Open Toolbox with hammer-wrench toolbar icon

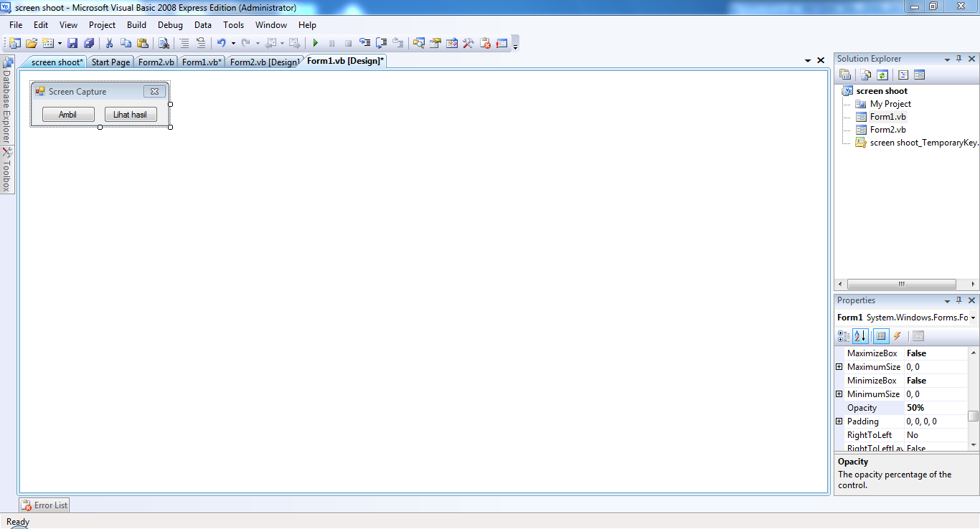468,43
